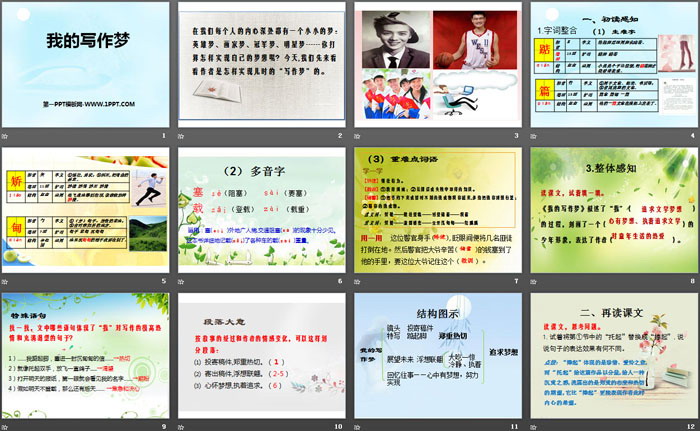
Task: Select slide 8 titled 3.整体感知
Action: [614, 210]
